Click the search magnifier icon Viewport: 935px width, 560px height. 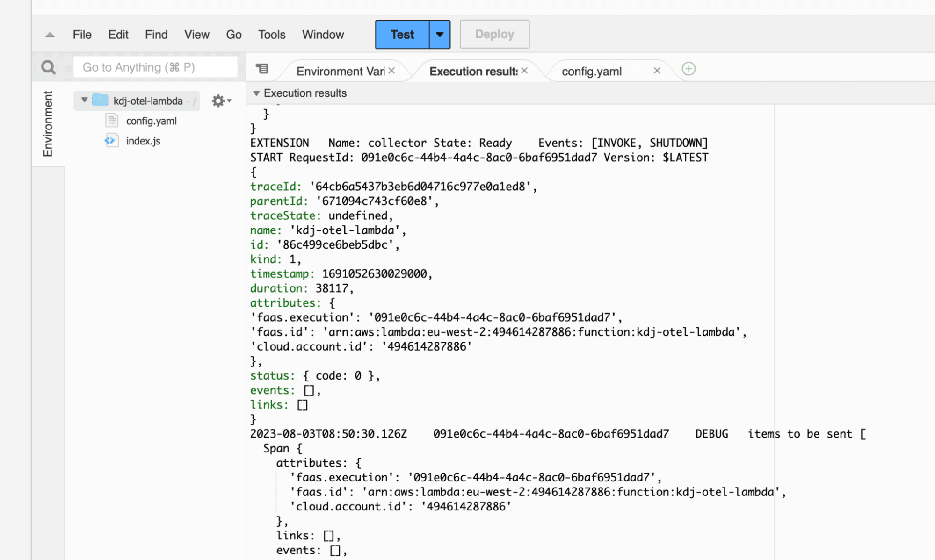tap(48, 67)
